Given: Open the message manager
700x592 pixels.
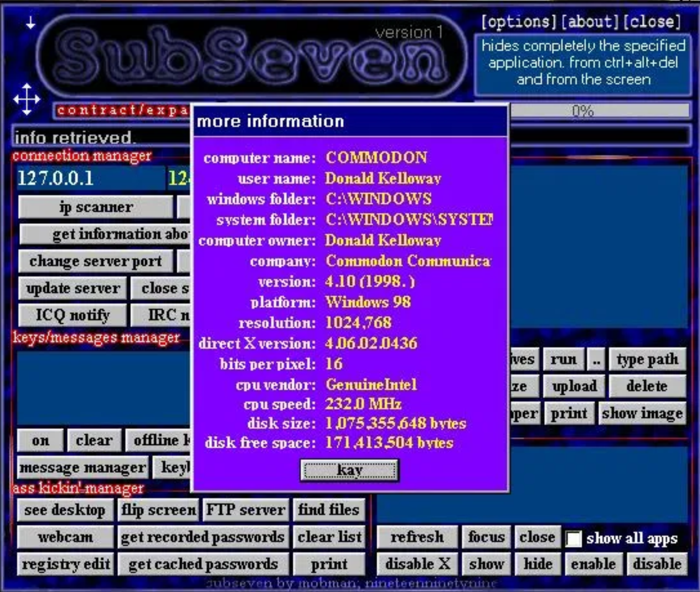Looking at the screenshot, I should [83, 467].
